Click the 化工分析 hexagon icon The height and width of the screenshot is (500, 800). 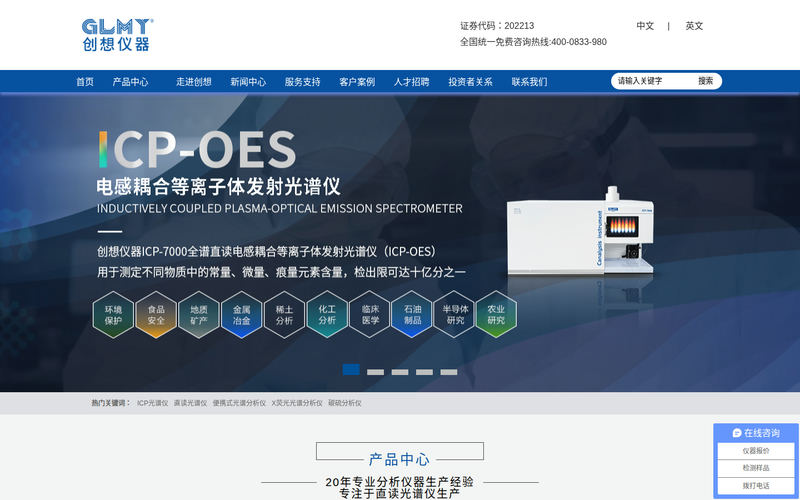tap(327, 315)
